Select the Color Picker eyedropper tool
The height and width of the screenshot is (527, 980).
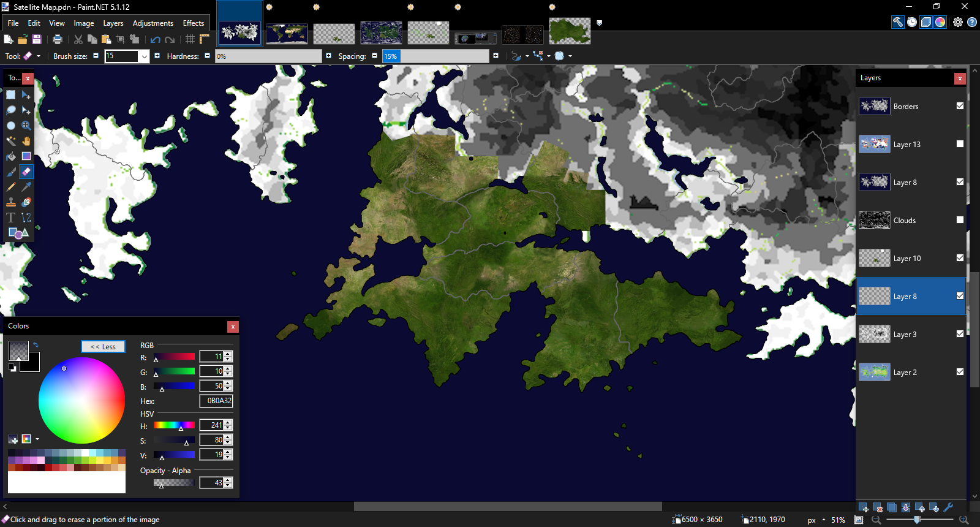(x=26, y=187)
